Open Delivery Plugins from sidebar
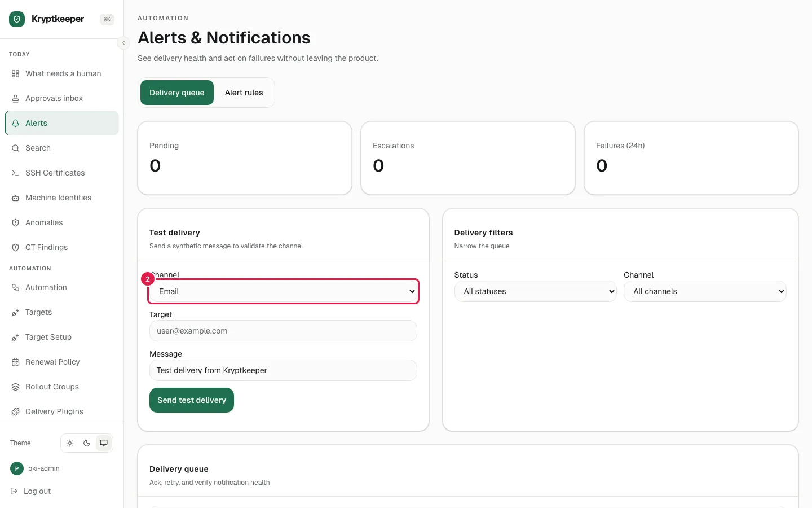 pos(62,412)
